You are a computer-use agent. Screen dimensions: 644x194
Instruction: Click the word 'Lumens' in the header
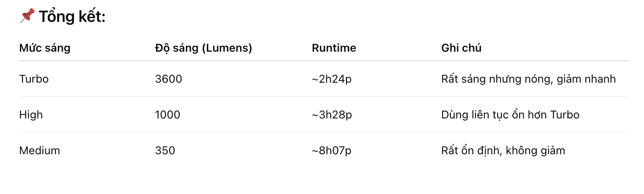click(x=227, y=48)
